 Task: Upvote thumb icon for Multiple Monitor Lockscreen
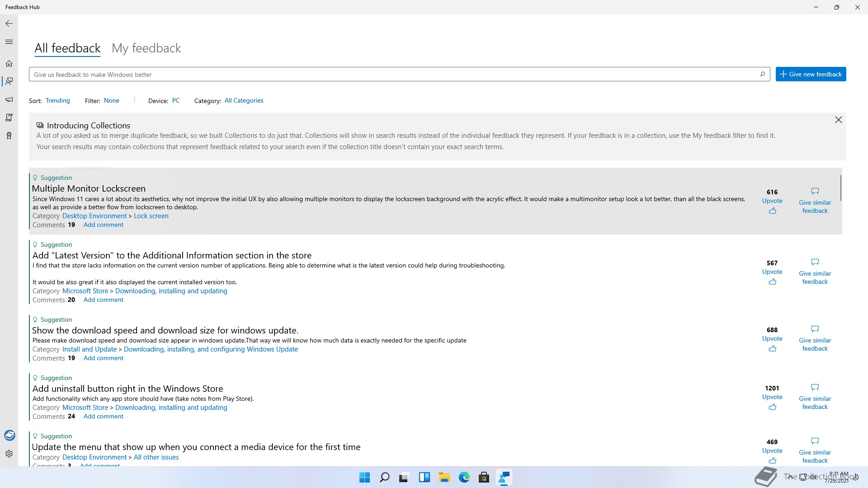[x=772, y=211]
